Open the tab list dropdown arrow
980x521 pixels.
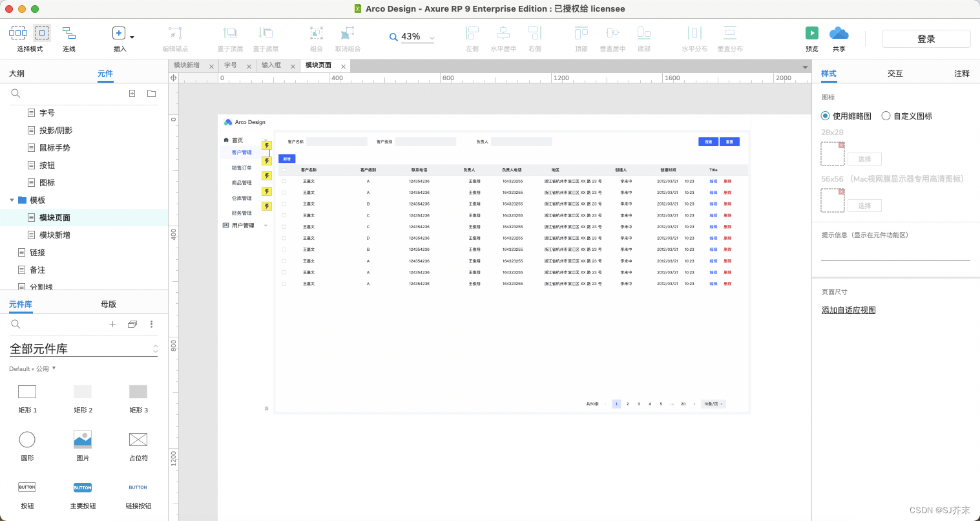805,67
